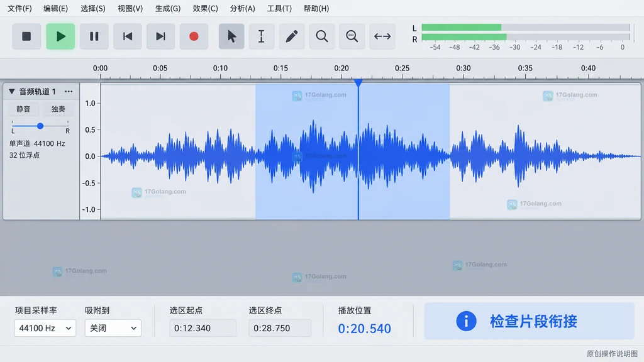Click the 0:10 mark on time ruler
644x362 pixels.
pyautogui.click(x=220, y=68)
